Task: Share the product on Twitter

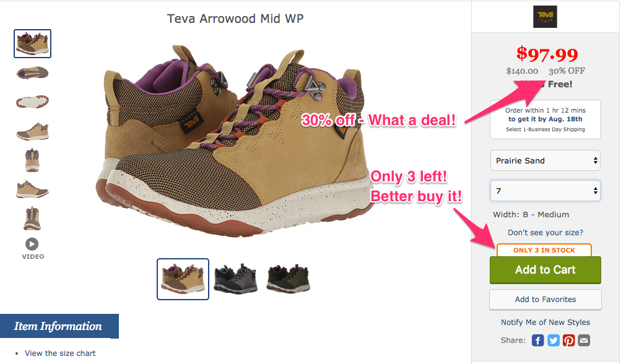Action: pos(554,340)
